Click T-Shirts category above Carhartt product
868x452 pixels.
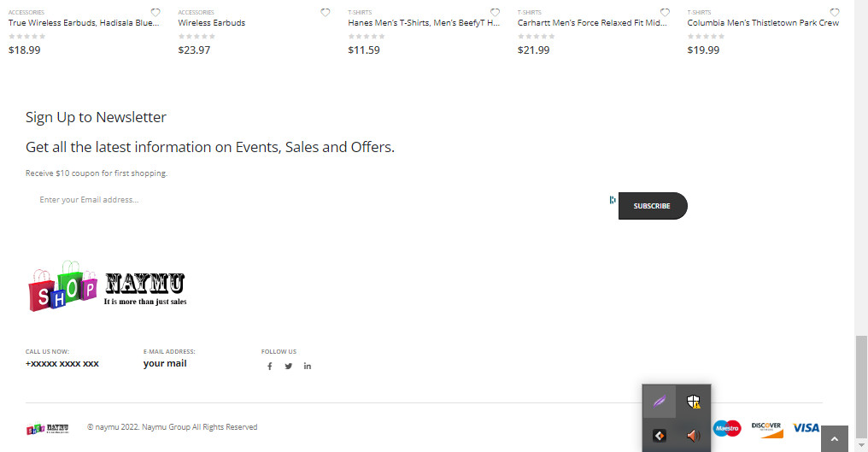pos(529,12)
